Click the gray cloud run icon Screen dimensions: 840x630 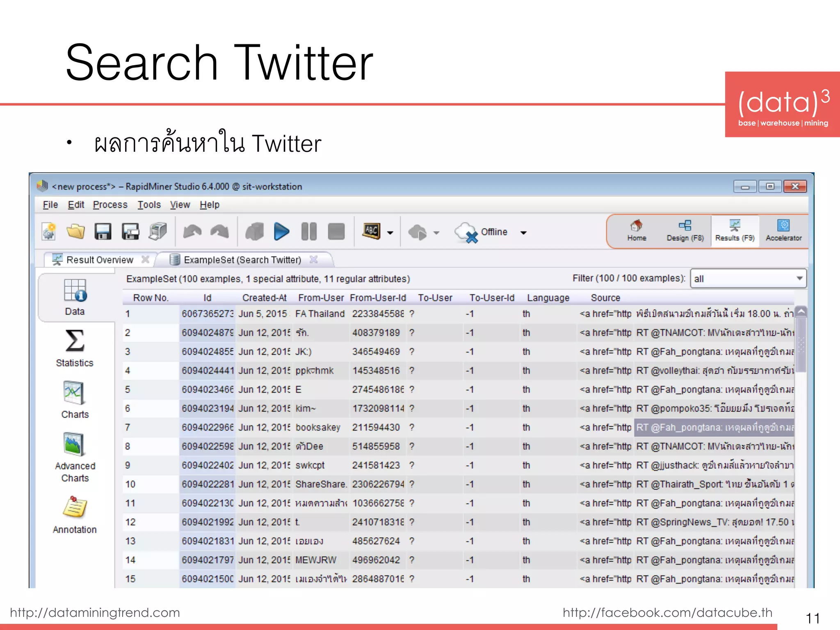coord(418,232)
